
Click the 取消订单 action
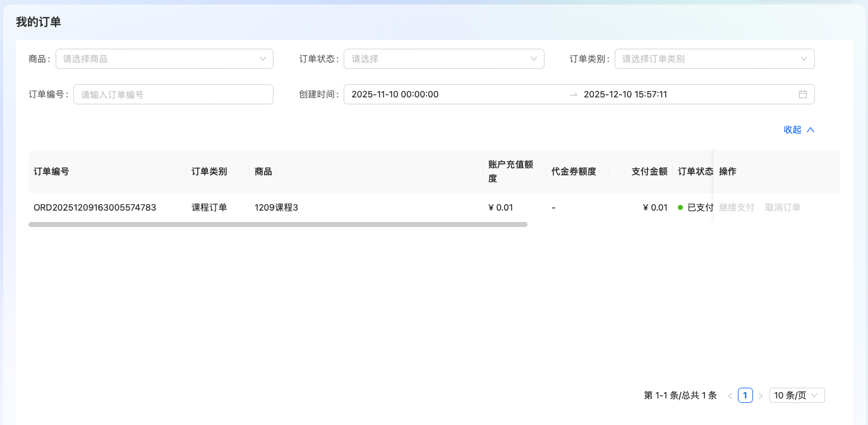click(x=782, y=207)
